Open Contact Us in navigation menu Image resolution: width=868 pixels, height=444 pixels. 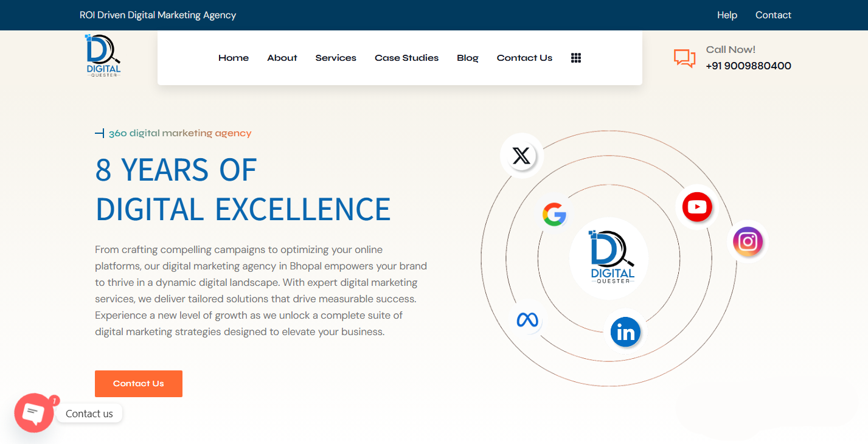point(524,58)
